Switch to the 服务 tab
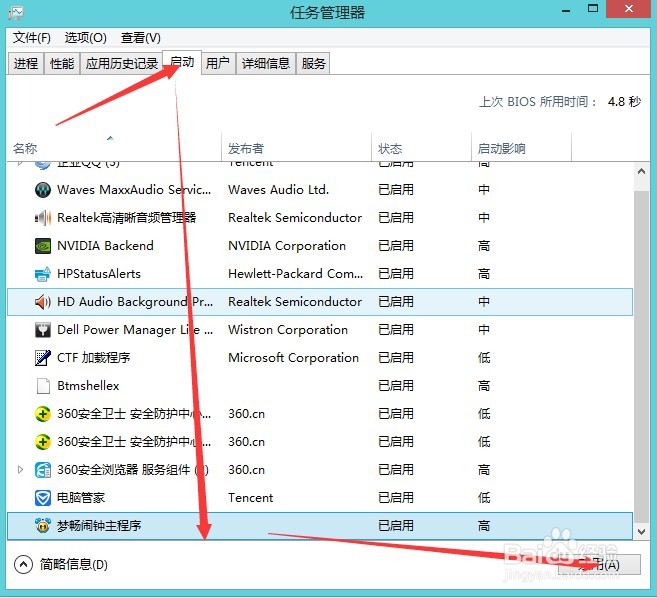Screen dimensions: 657x598 click(x=313, y=63)
